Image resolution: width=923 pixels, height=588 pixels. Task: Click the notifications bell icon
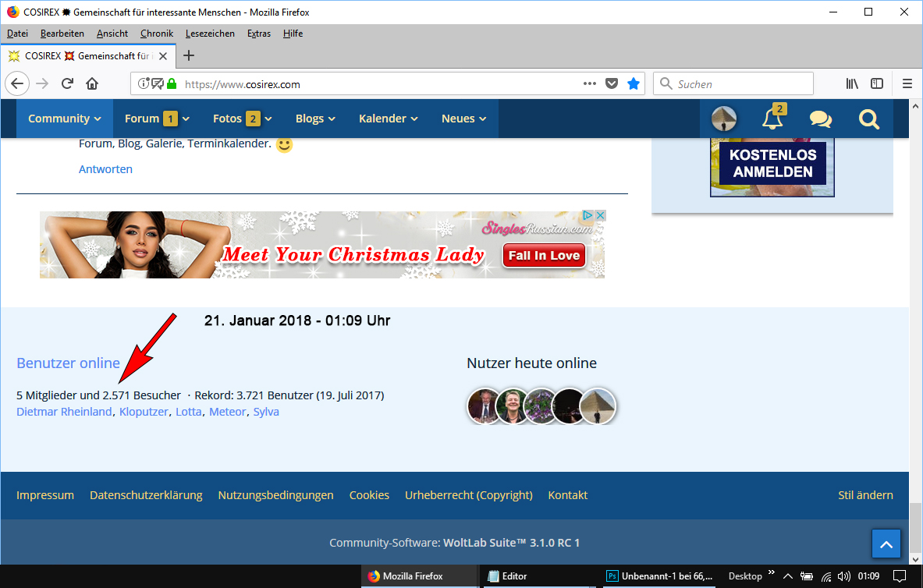coord(772,119)
